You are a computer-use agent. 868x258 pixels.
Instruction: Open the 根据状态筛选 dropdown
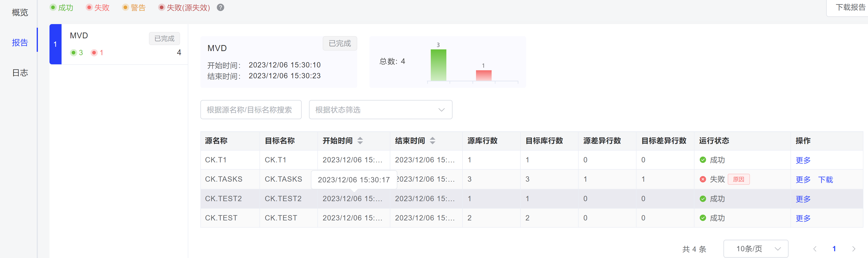pos(380,110)
